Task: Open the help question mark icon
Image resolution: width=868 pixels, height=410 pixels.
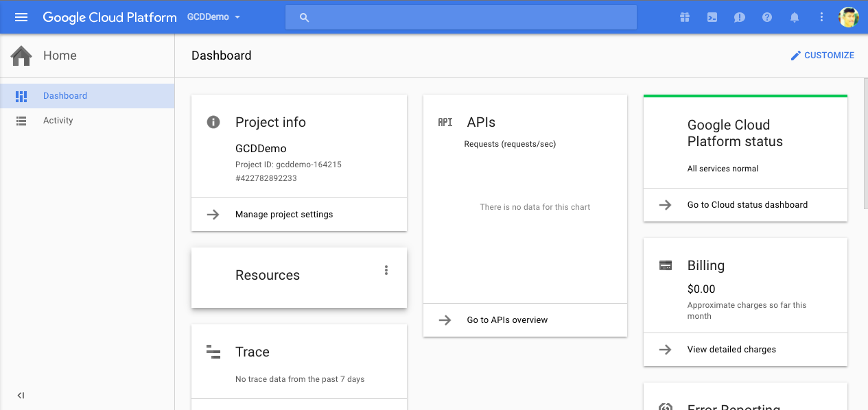Action: (x=767, y=17)
